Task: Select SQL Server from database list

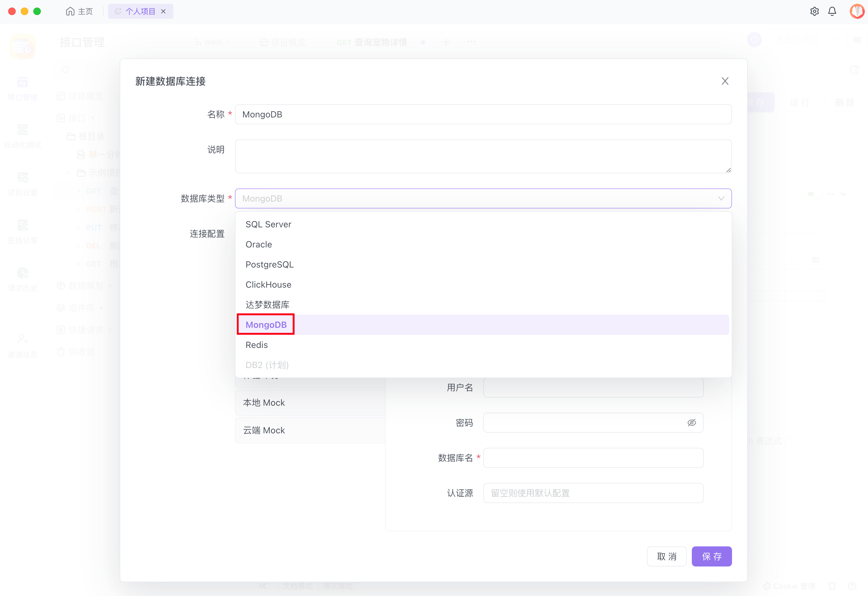Action: (x=268, y=224)
